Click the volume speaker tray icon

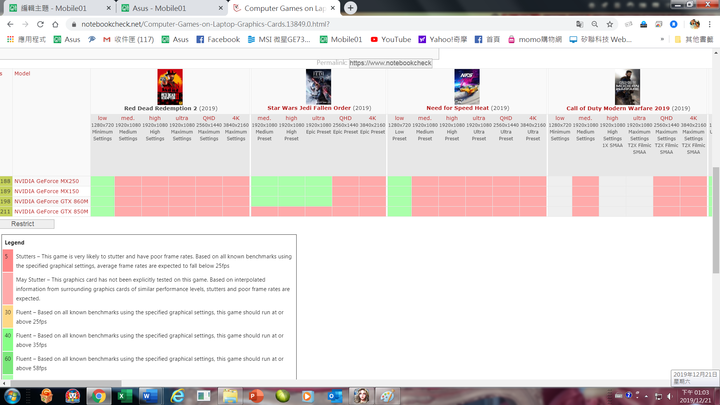670,396
